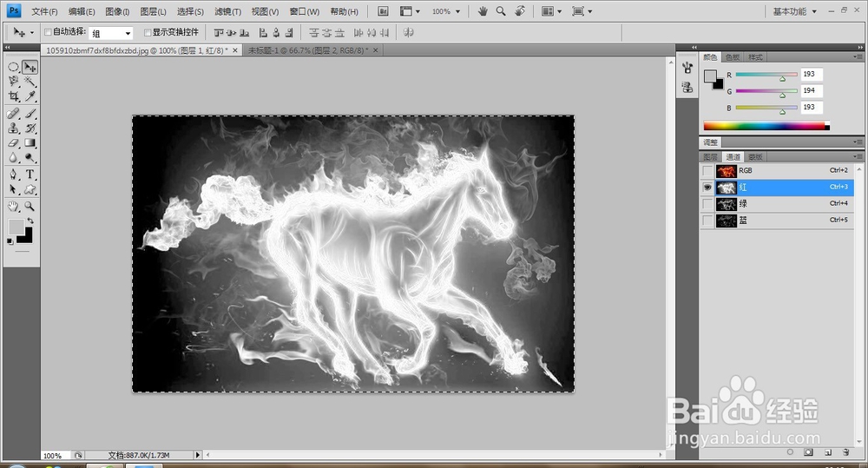Select the Pen tool
The height and width of the screenshot is (468, 868).
tap(13, 175)
